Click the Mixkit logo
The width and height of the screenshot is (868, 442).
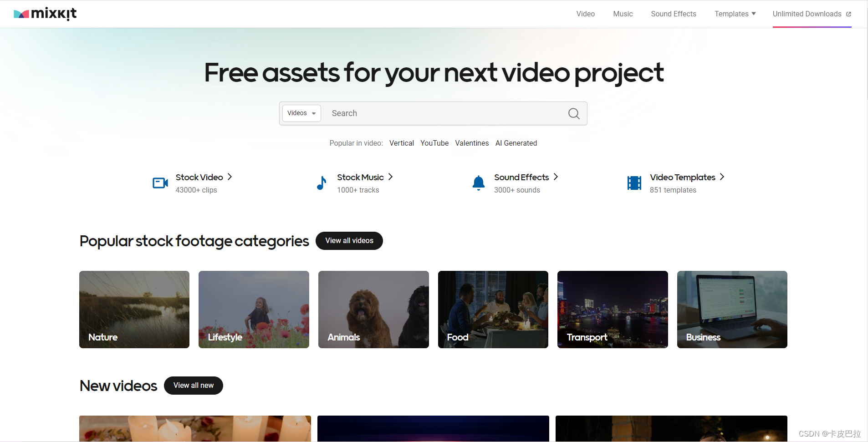[45, 14]
